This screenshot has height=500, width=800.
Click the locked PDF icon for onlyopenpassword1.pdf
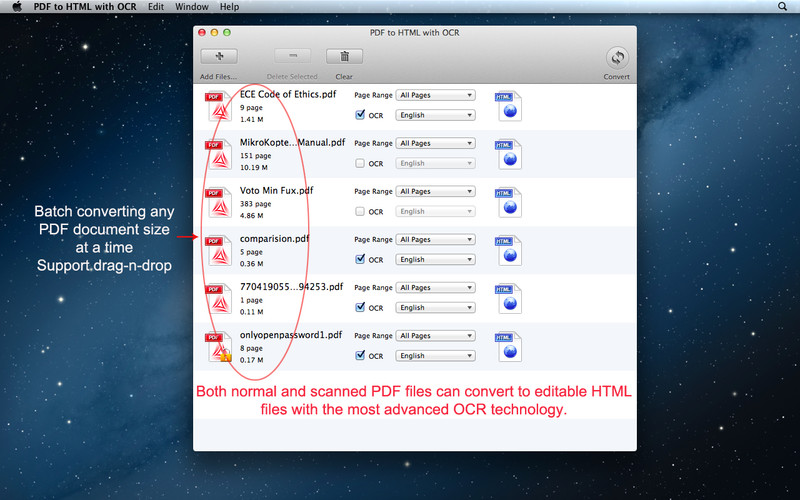tap(218, 346)
